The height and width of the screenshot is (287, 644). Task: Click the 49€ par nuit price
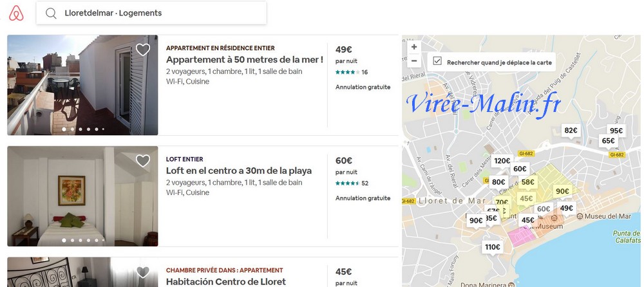point(344,50)
